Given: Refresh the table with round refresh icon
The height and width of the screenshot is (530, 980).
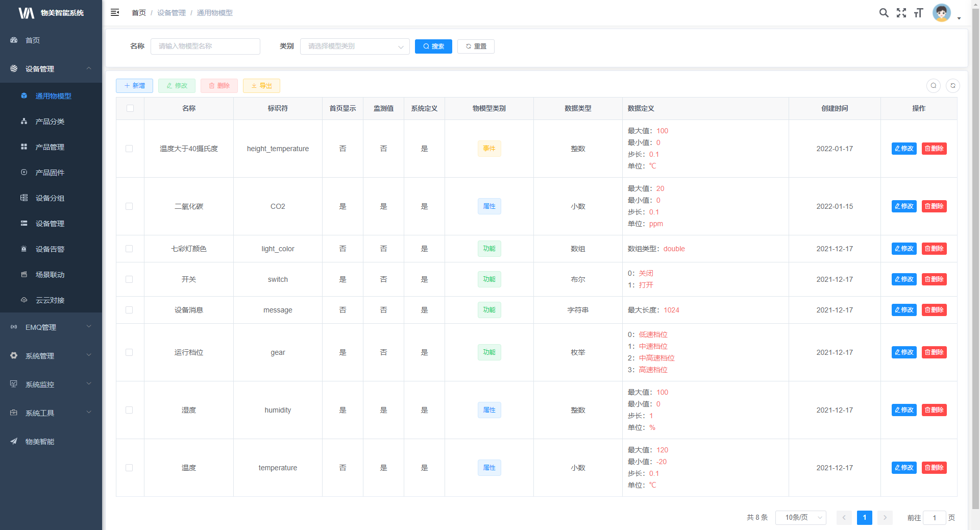Looking at the screenshot, I should pyautogui.click(x=952, y=86).
